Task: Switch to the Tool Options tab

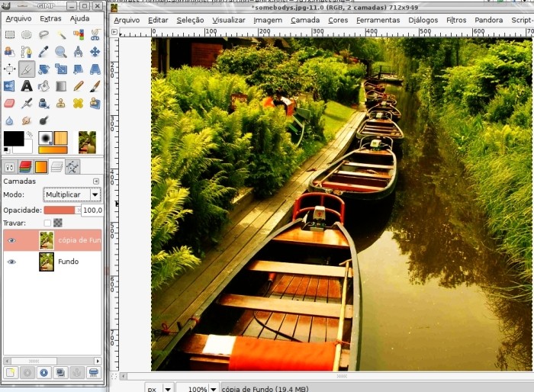Action: [9, 167]
